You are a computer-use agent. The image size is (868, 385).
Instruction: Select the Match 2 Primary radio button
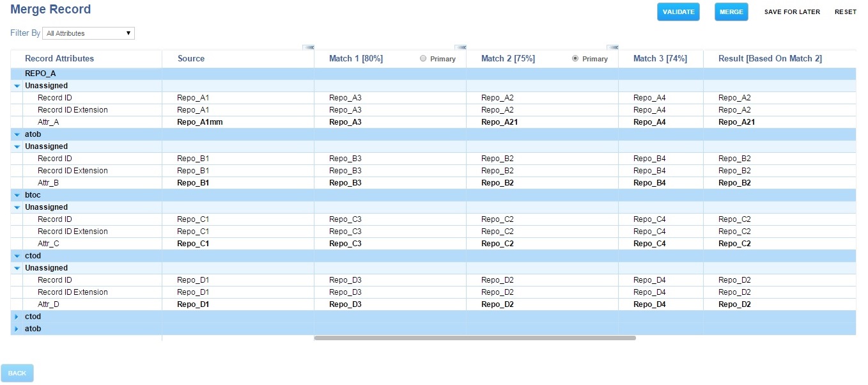[x=575, y=58]
